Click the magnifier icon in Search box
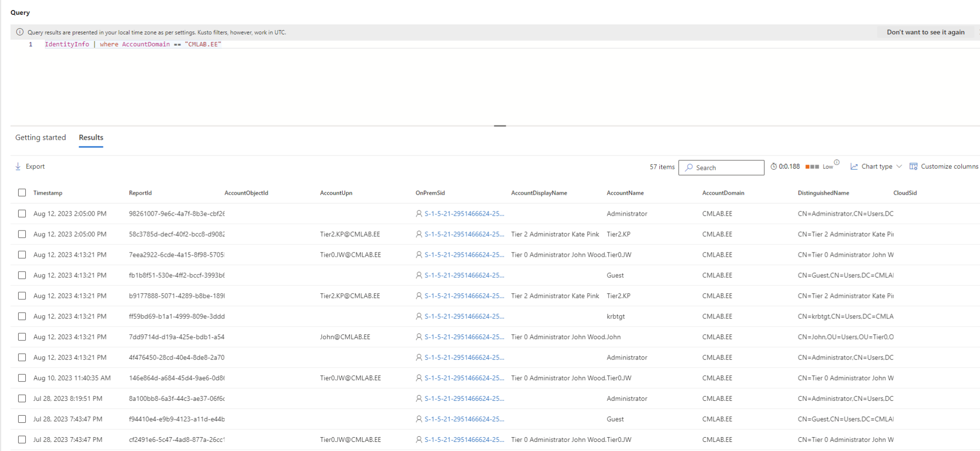The image size is (980, 451). [x=689, y=167]
